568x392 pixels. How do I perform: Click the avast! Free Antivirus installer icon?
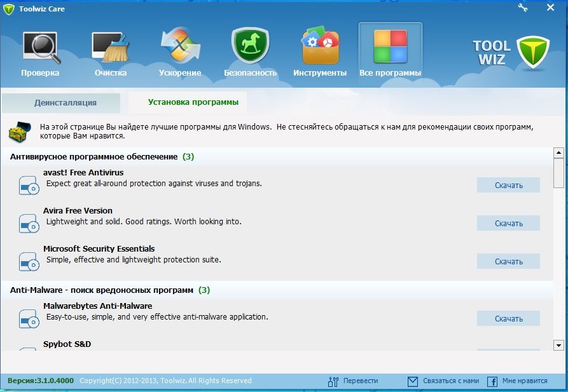coord(29,186)
